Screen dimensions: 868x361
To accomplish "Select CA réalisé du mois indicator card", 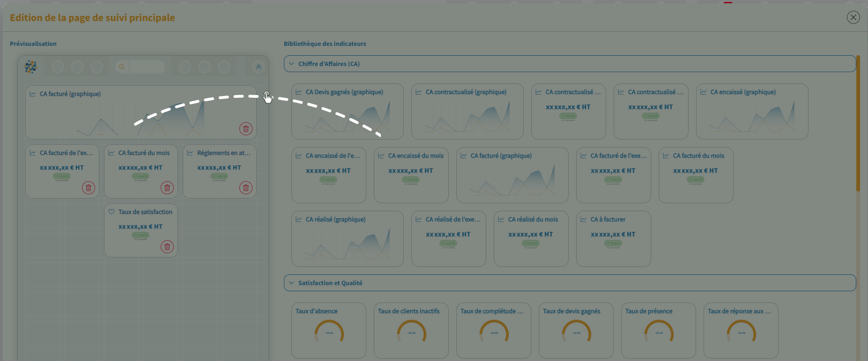I will pos(531,238).
